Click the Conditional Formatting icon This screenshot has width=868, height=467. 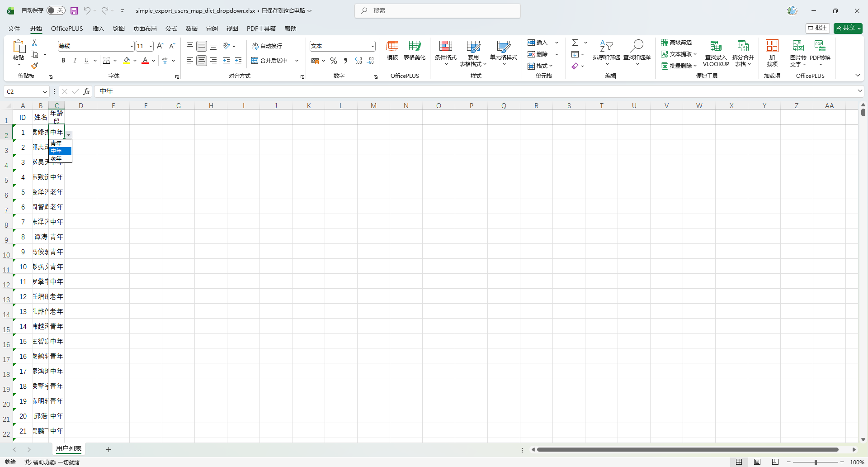(x=445, y=46)
